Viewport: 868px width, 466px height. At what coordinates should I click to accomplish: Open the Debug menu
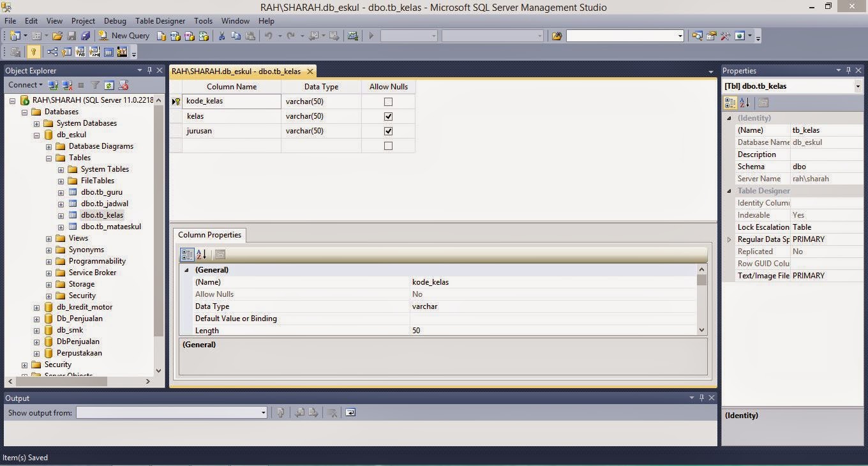[115, 20]
